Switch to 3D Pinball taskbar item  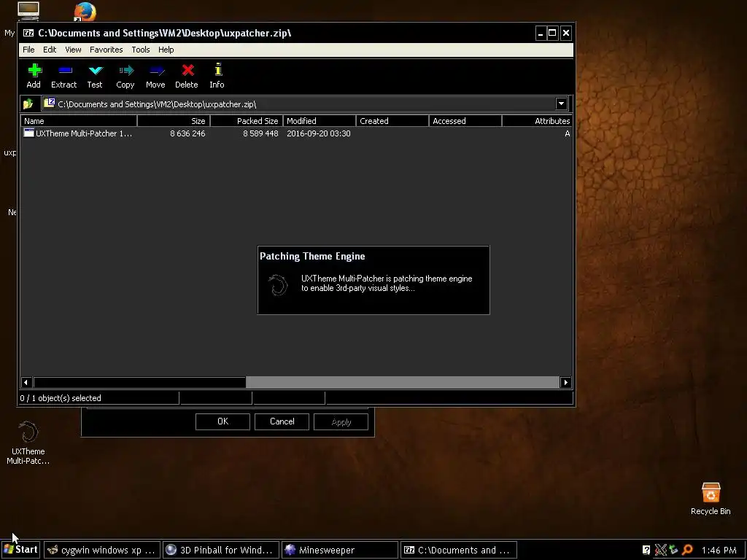click(x=221, y=550)
